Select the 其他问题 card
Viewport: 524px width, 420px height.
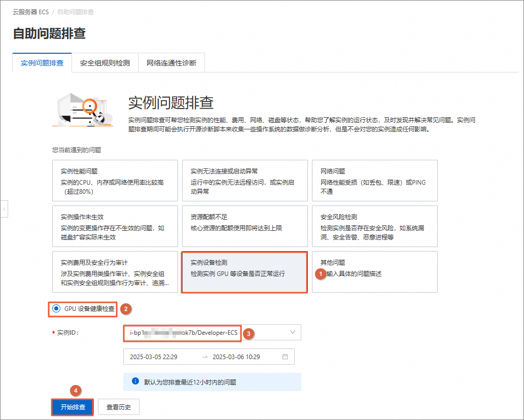tap(375, 272)
